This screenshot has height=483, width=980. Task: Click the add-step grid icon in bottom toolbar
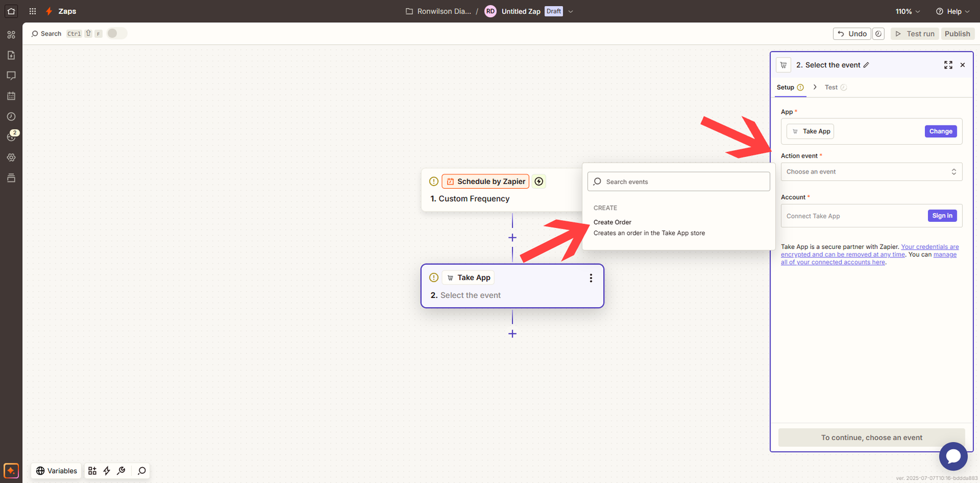point(92,471)
